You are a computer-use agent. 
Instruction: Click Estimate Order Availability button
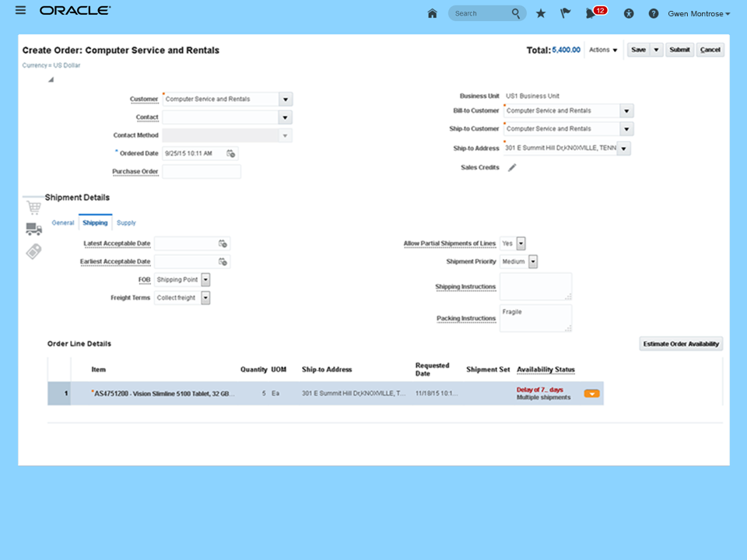pyautogui.click(x=681, y=344)
